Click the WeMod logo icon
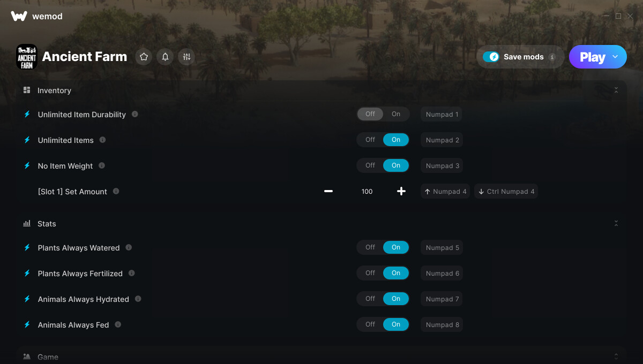 click(x=19, y=16)
